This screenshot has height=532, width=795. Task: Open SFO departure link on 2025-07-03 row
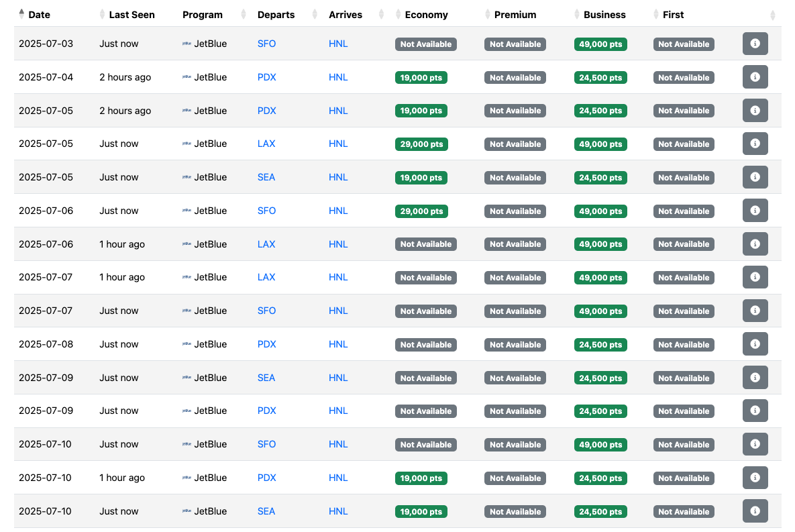pos(267,44)
